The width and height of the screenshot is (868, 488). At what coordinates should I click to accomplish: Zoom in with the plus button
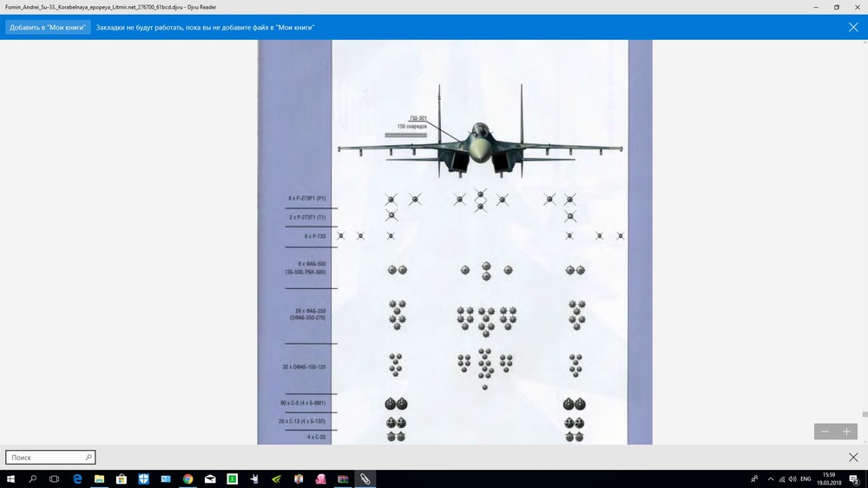click(846, 432)
